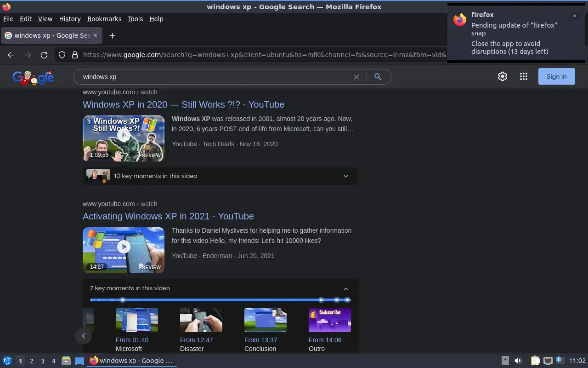
Task: Open the Help menu
Action: pos(156,19)
